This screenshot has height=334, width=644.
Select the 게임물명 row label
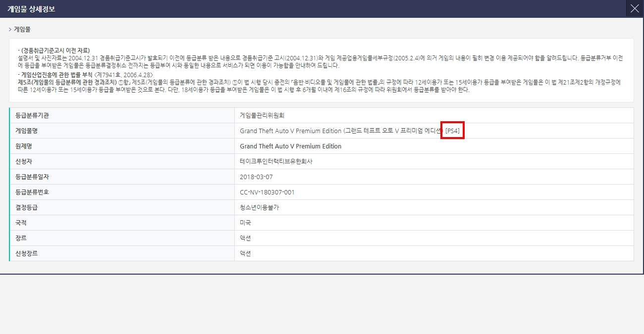[x=27, y=131]
